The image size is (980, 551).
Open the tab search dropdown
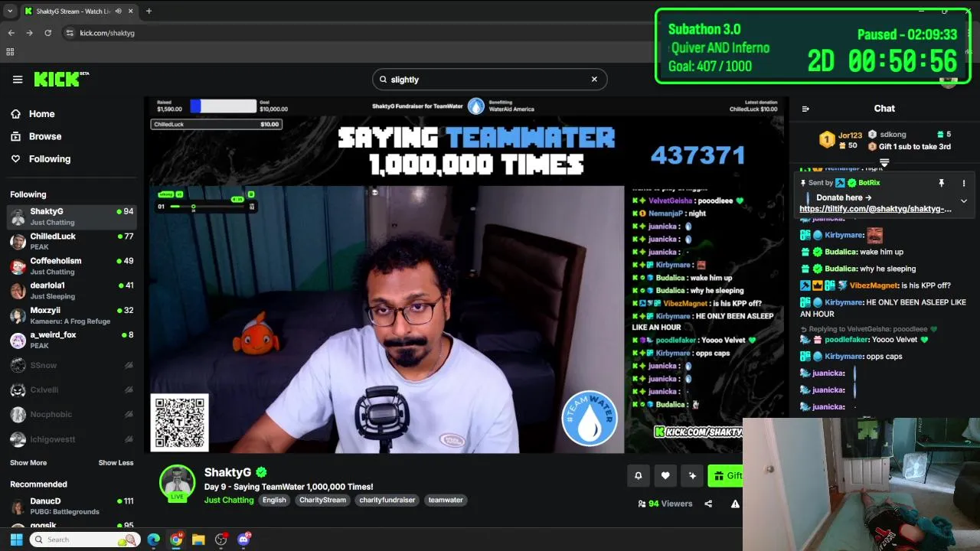9,11
